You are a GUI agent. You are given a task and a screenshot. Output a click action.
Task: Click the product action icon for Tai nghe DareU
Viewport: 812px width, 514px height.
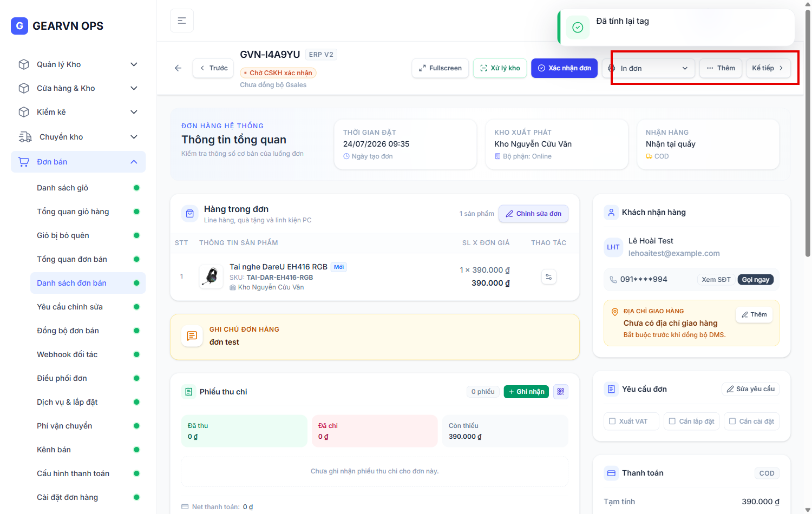click(549, 277)
